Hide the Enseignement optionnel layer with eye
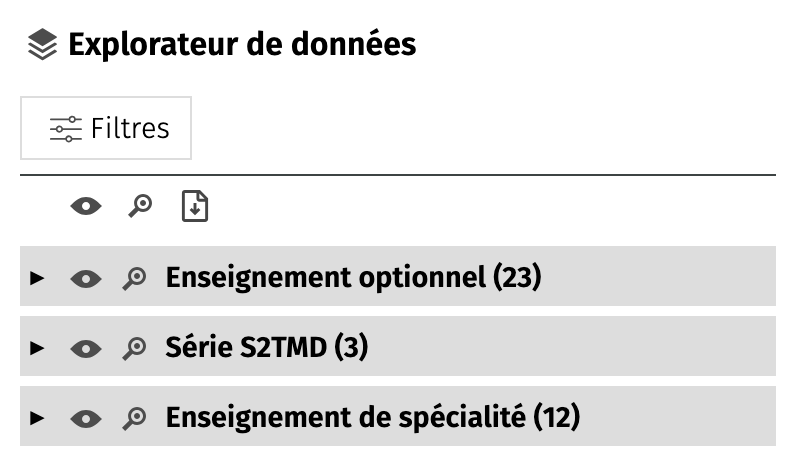Image resolution: width=796 pixels, height=464 pixels. pyautogui.click(x=86, y=278)
